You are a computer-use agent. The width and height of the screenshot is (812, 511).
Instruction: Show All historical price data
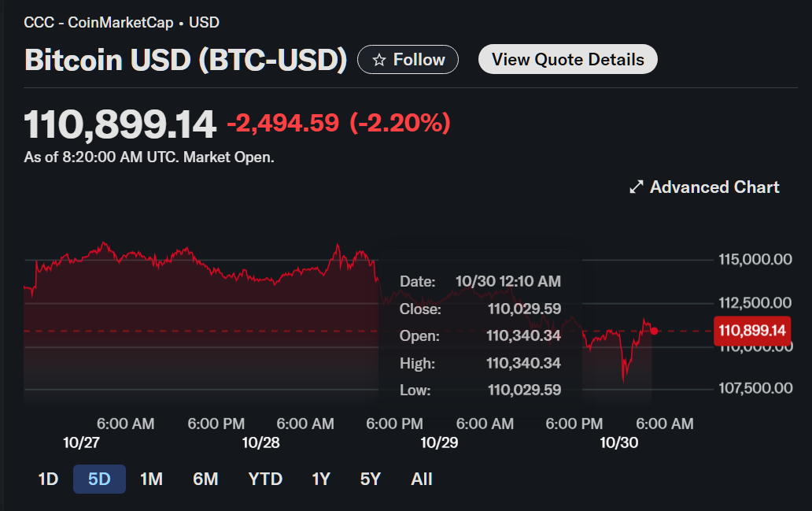click(x=422, y=479)
